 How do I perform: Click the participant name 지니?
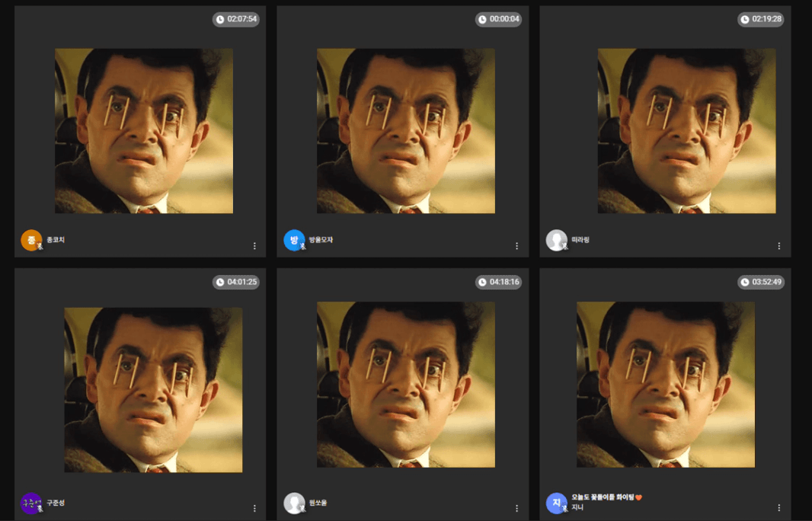tap(577, 507)
